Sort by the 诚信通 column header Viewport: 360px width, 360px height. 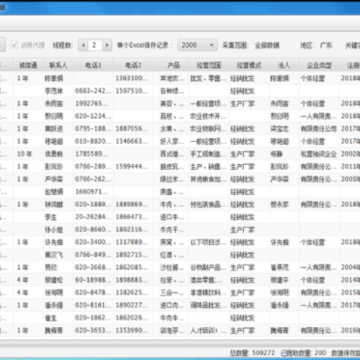tap(28, 65)
